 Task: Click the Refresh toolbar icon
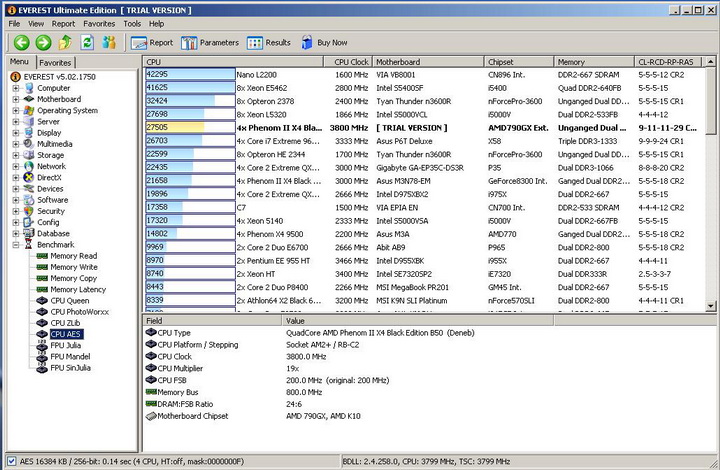tap(87, 43)
